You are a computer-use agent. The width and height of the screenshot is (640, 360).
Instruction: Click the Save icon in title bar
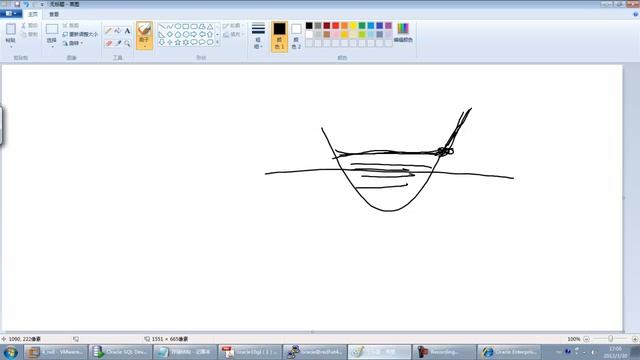pos(17,4)
